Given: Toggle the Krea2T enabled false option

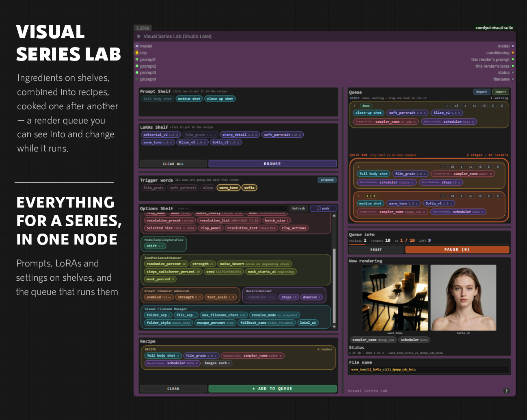Looking at the screenshot, I should [x=159, y=297].
